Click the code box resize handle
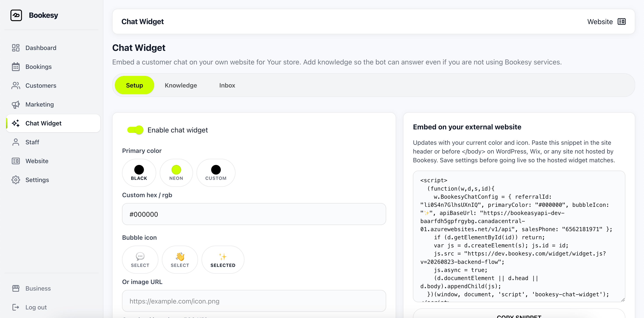The width and height of the screenshot is (644, 318). click(x=623, y=300)
